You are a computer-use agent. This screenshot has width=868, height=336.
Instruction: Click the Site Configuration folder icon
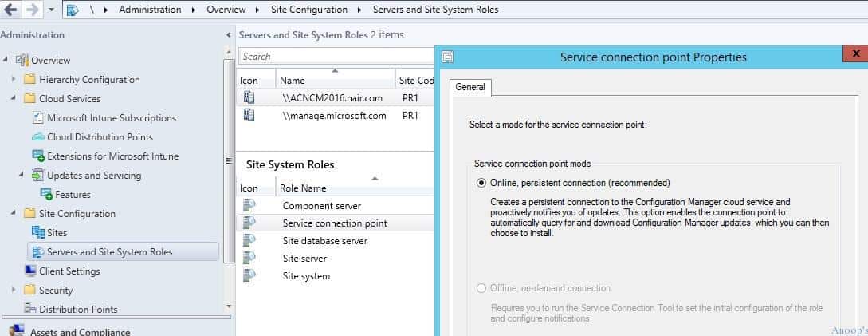click(x=29, y=213)
